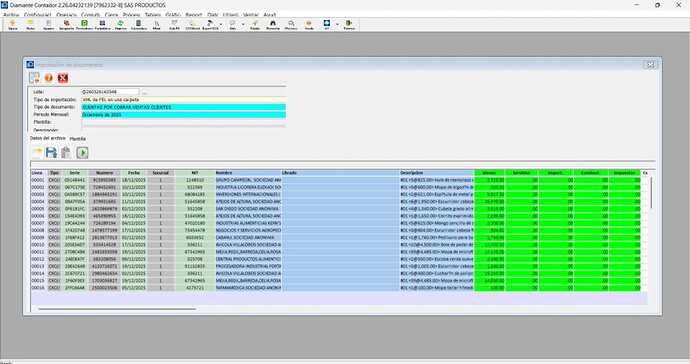Open the Notas toolbar icon

pos(30,23)
